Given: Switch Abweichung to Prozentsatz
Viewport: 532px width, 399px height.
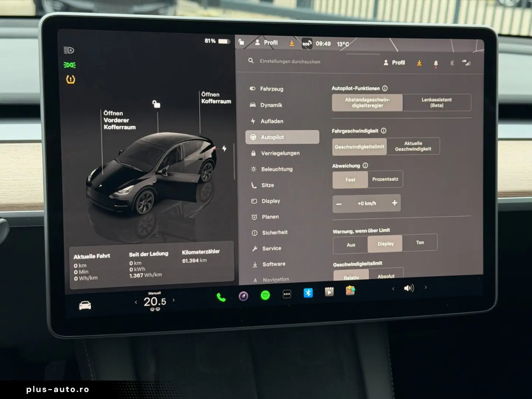Looking at the screenshot, I should coord(385,179).
